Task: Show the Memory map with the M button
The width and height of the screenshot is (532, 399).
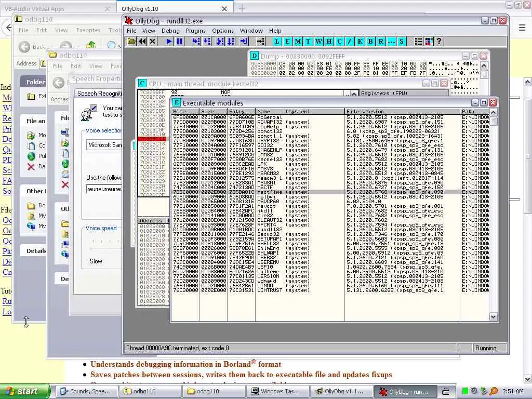Action: [x=298, y=42]
